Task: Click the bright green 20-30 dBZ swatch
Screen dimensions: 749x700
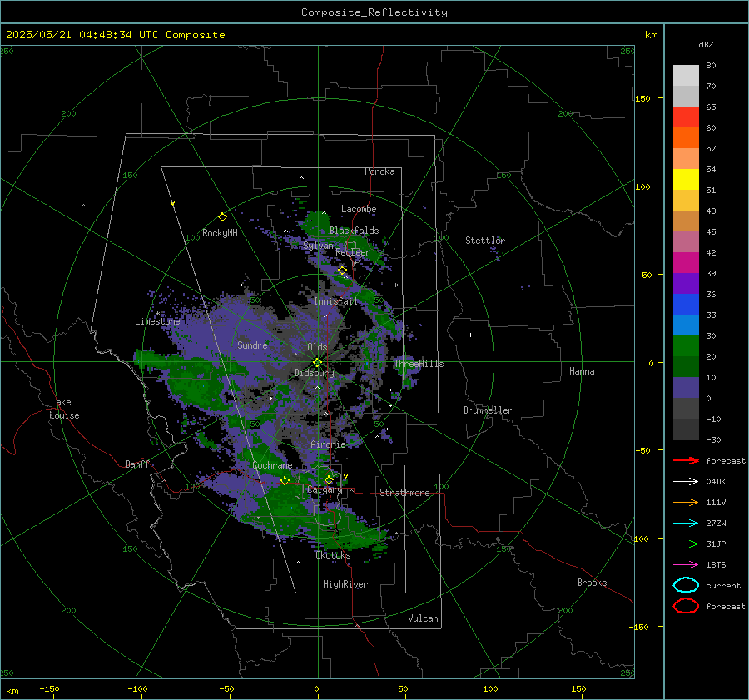Action: click(686, 346)
